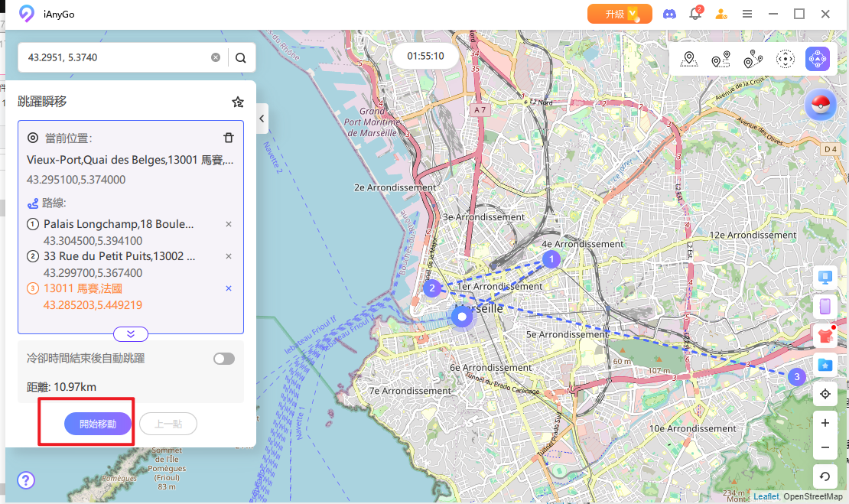The image size is (849, 504).
Task: Open the user account icon
Action: (721, 14)
